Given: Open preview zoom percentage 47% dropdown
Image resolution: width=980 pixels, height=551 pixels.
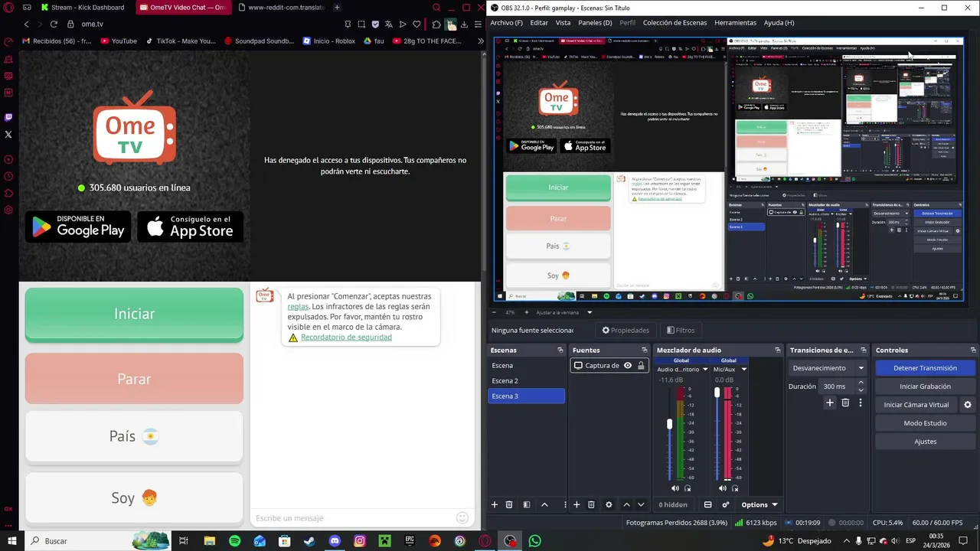Looking at the screenshot, I should (511, 312).
